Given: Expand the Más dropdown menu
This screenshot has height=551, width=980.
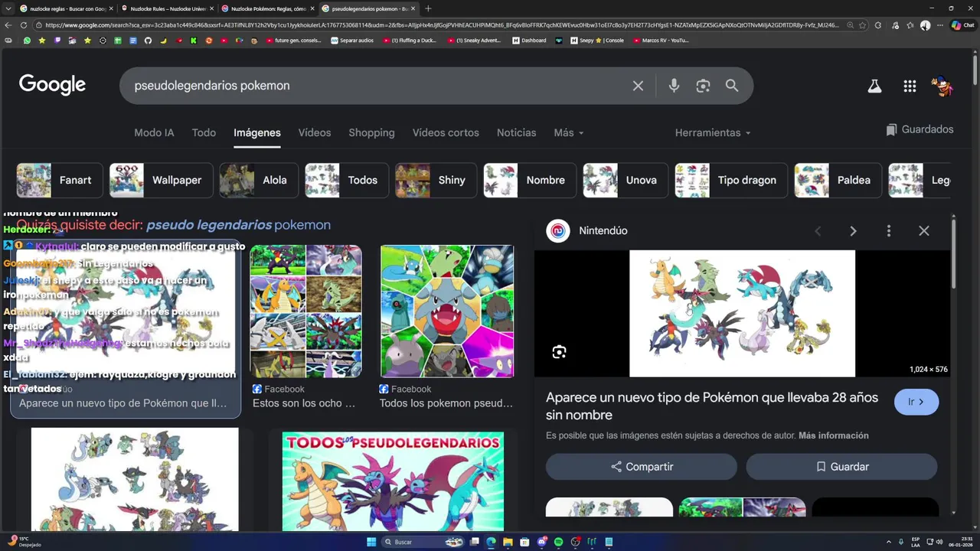Looking at the screenshot, I should [x=569, y=132].
